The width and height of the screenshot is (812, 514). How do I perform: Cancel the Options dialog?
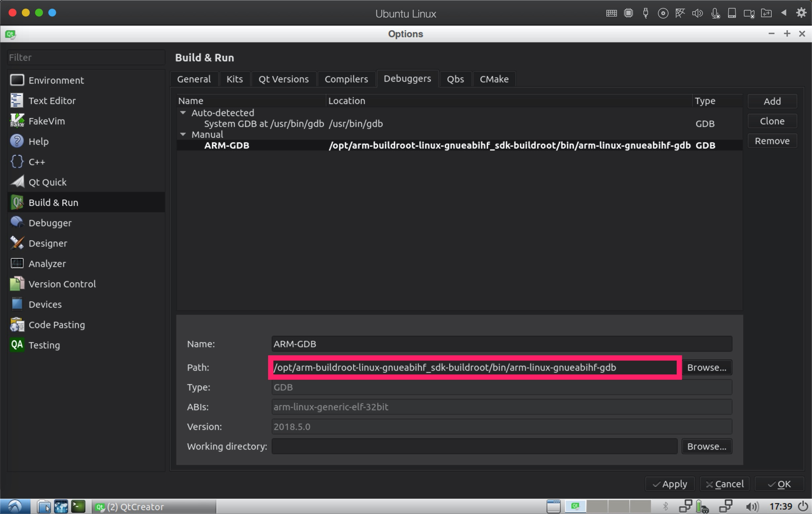pos(724,484)
